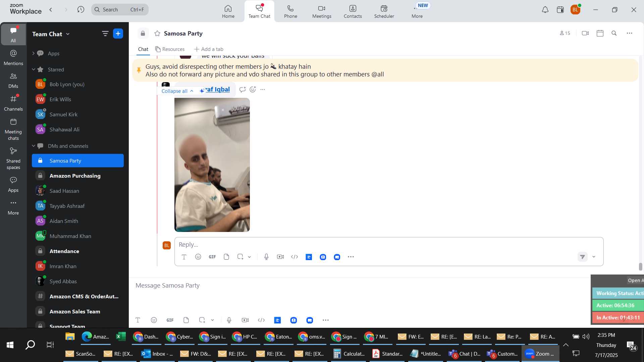Open Meeting chats in the sidebar

13,129
